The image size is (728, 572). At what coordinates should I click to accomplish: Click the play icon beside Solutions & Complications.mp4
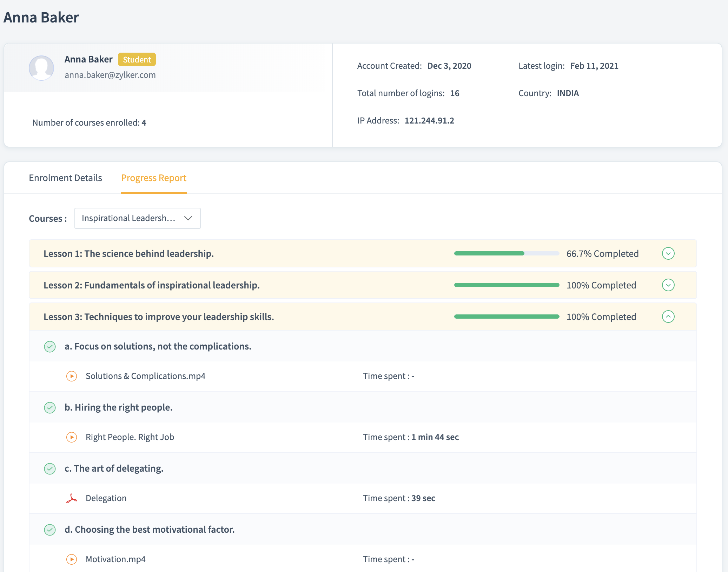click(x=72, y=376)
